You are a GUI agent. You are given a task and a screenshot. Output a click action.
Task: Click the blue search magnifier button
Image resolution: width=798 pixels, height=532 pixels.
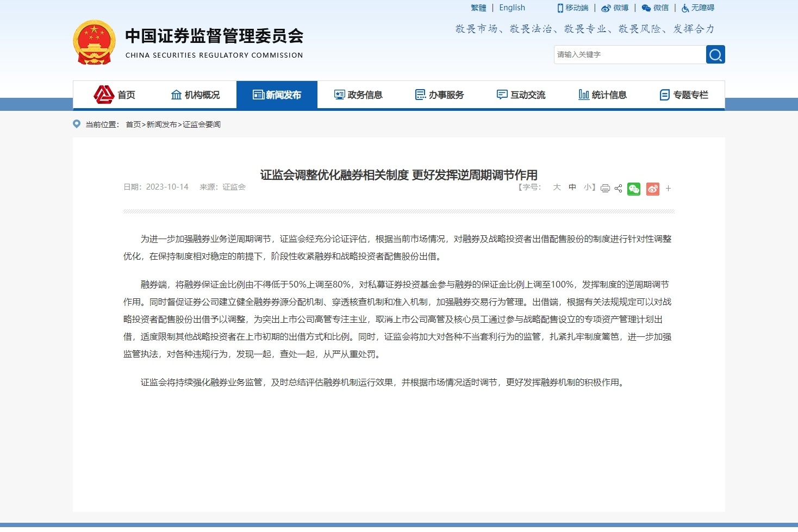715,55
